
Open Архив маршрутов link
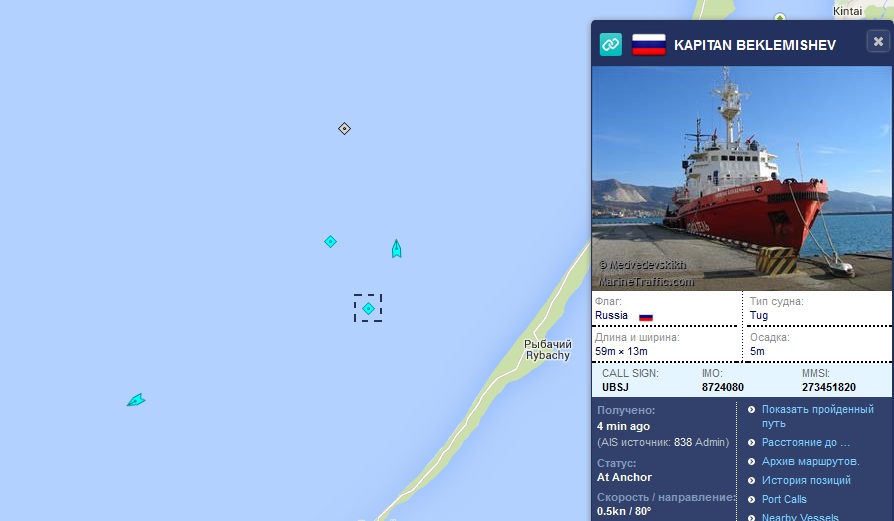[x=811, y=461]
